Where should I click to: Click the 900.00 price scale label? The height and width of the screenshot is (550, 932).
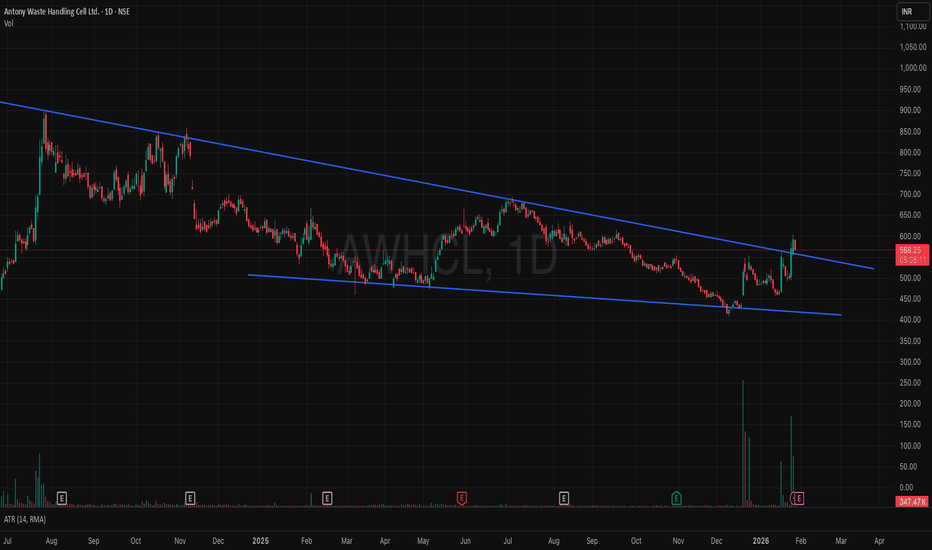(x=910, y=110)
